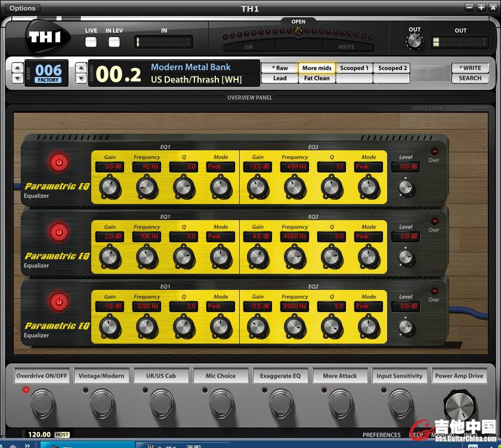Adjust the OUT volume knob

tap(415, 41)
